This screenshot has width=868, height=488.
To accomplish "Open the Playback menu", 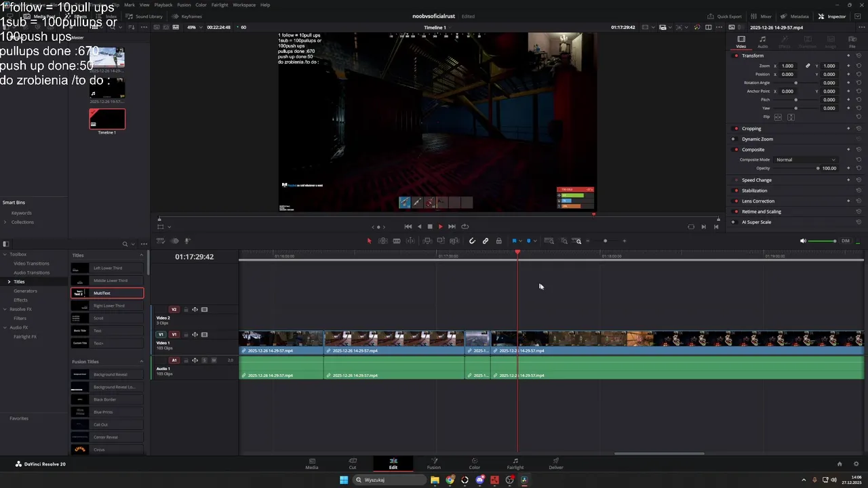I will click(163, 5).
